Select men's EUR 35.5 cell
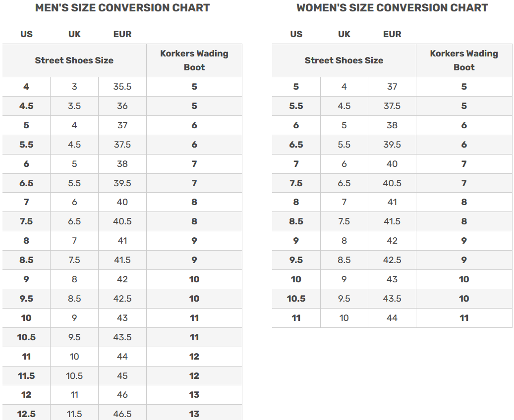This screenshot has height=420, width=514. 122,87
